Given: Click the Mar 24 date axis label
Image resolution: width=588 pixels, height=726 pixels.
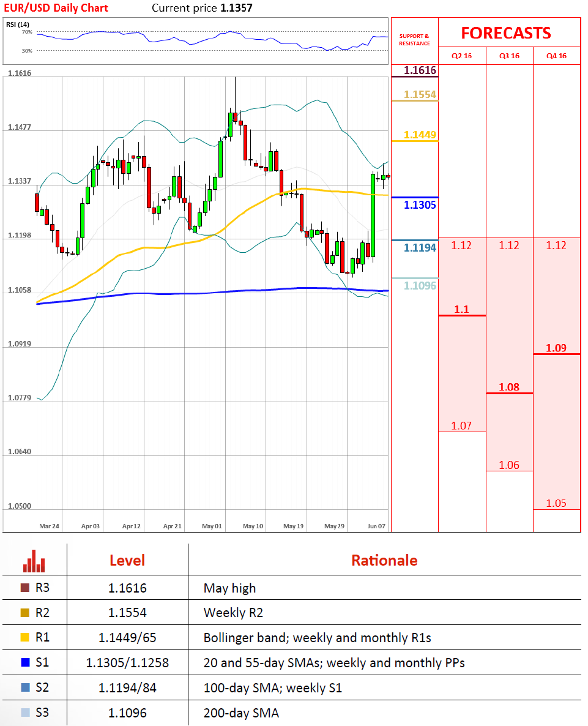Looking at the screenshot, I should [x=49, y=526].
